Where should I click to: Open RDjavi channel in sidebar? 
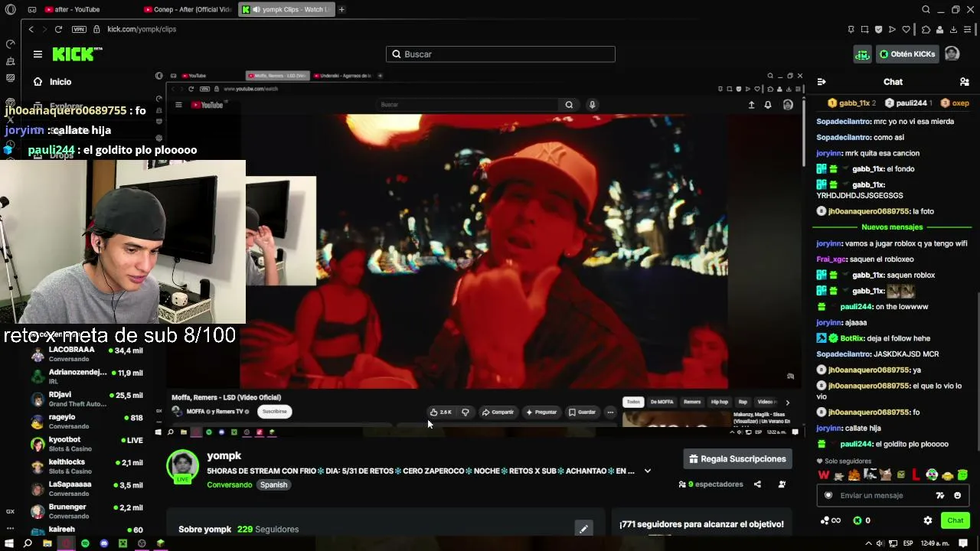pos(86,399)
